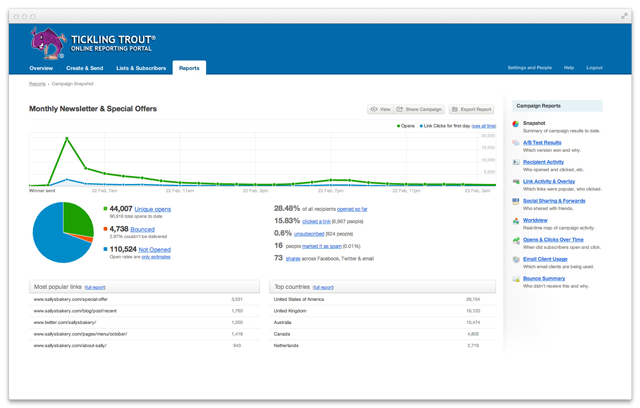Click the View button with eye icon
This screenshot has width=640, height=408.
point(380,109)
